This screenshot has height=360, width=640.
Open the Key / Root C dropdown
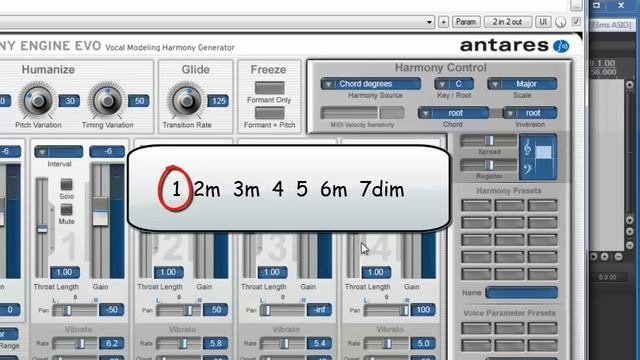tap(454, 84)
